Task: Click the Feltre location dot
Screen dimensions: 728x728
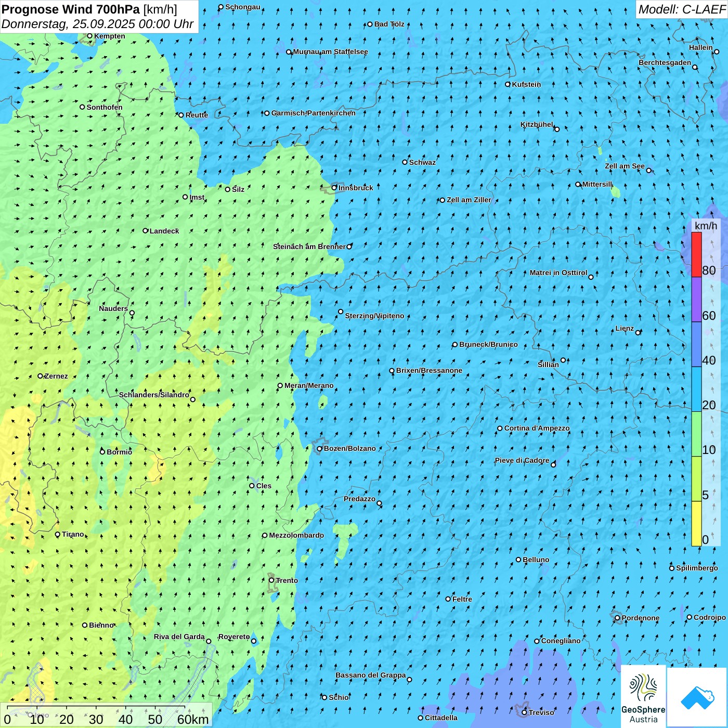Action: pos(448,599)
